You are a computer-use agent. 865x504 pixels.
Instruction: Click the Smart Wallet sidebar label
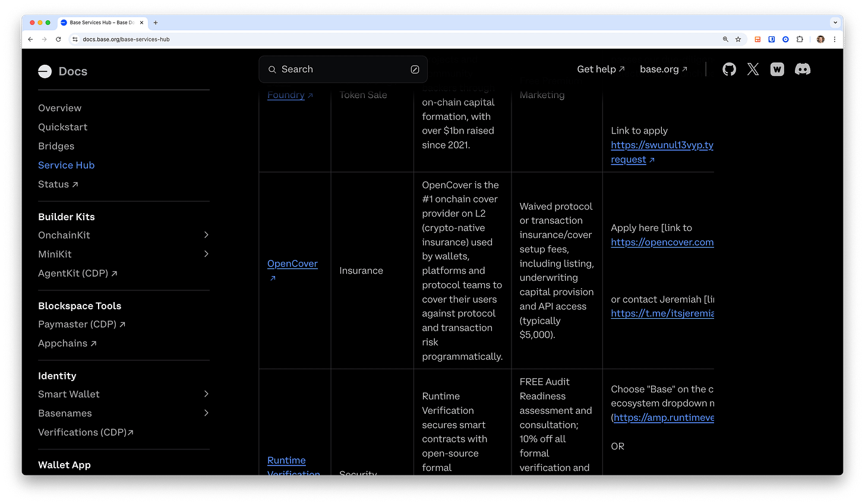pyautogui.click(x=69, y=394)
